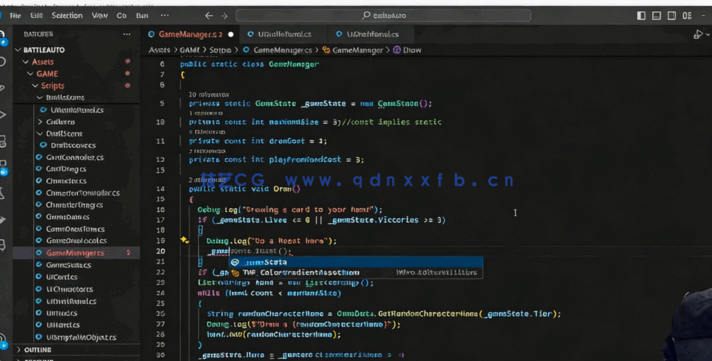The width and height of the screenshot is (712, 361).
Task: Open GameState.cs in the explorer
Action: click(68, 265)
